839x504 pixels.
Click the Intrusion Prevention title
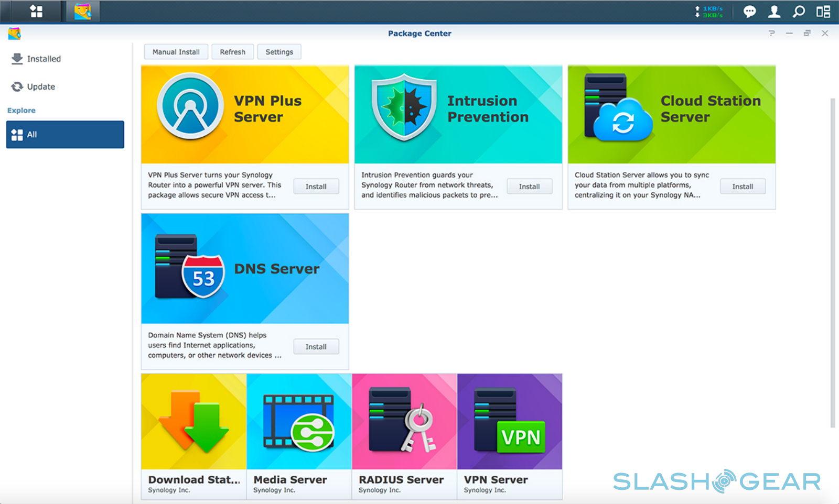(x=488, y=108)
